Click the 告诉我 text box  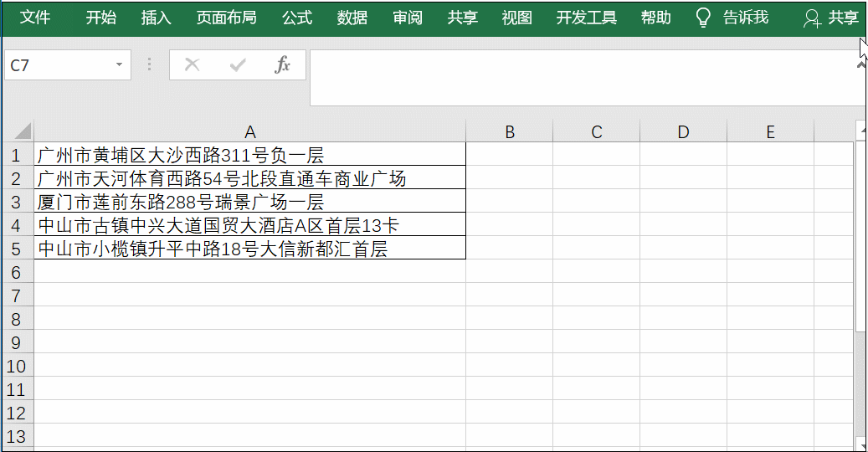[746, 18]
